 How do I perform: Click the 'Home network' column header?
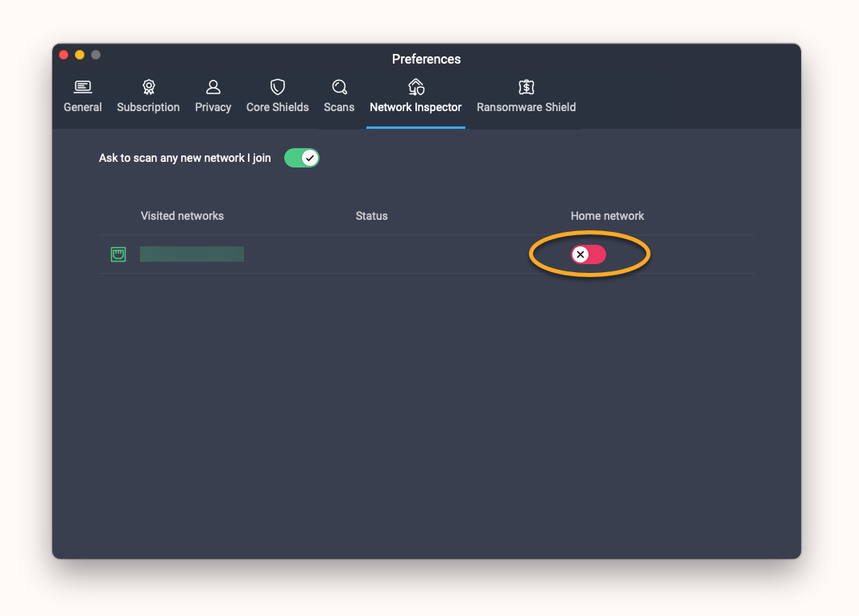[608, 216]
